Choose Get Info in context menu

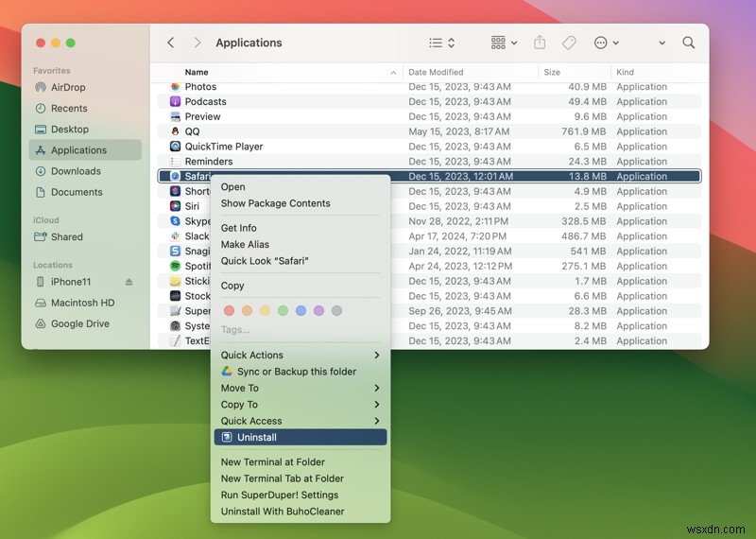[301, 228]
